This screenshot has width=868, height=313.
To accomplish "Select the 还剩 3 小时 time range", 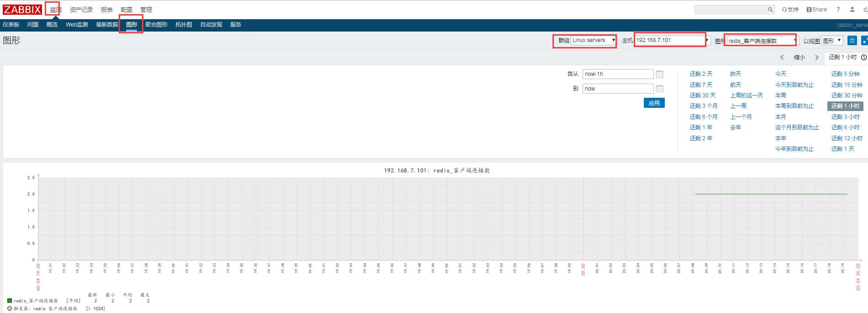I will (x=846, y=117).
